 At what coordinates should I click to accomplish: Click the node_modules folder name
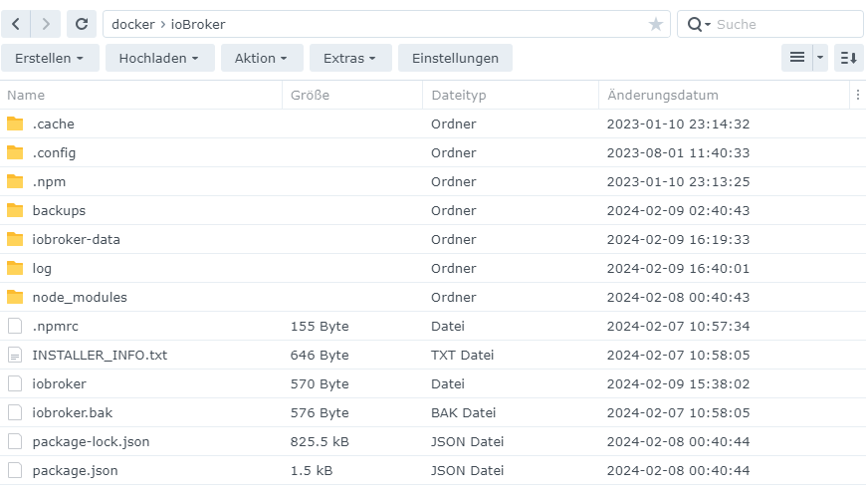tap(80, 298)
